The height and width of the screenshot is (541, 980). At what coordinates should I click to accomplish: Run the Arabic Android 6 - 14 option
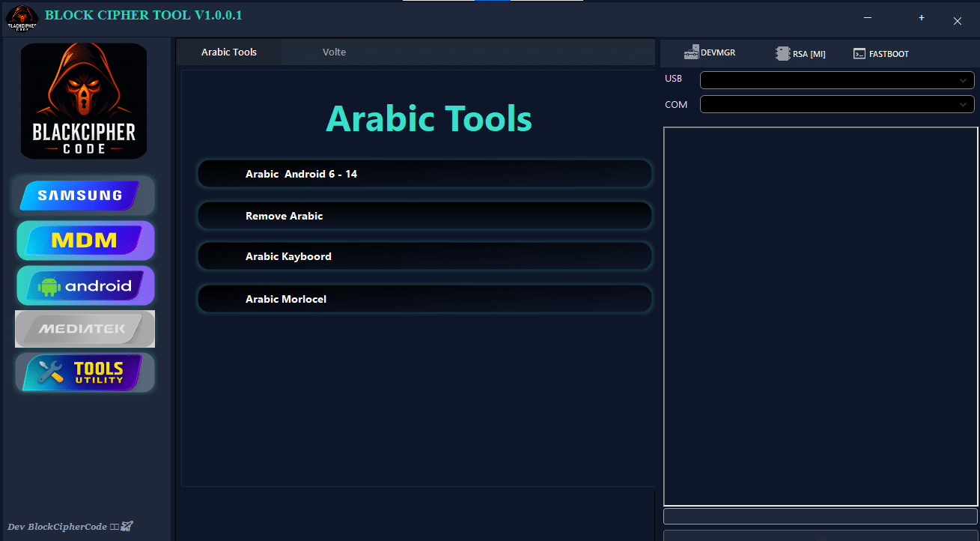[424, 174]
